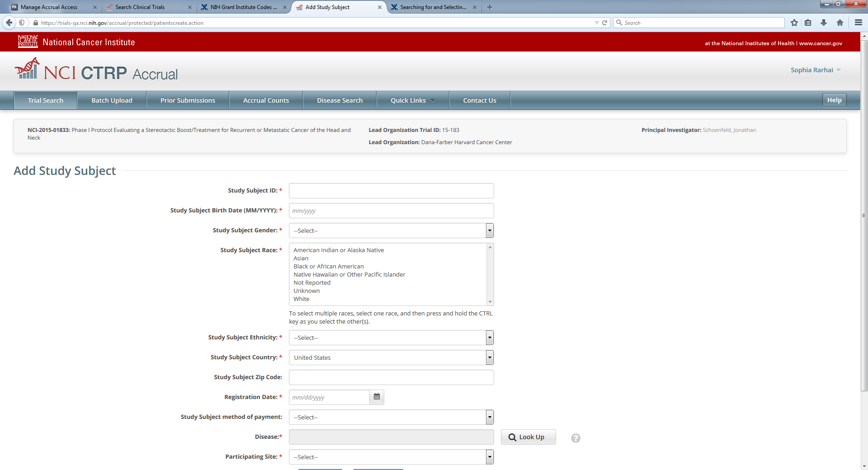Click the Registration Date input field
This screenshot has width=868, height=470.
pos(329,397)
